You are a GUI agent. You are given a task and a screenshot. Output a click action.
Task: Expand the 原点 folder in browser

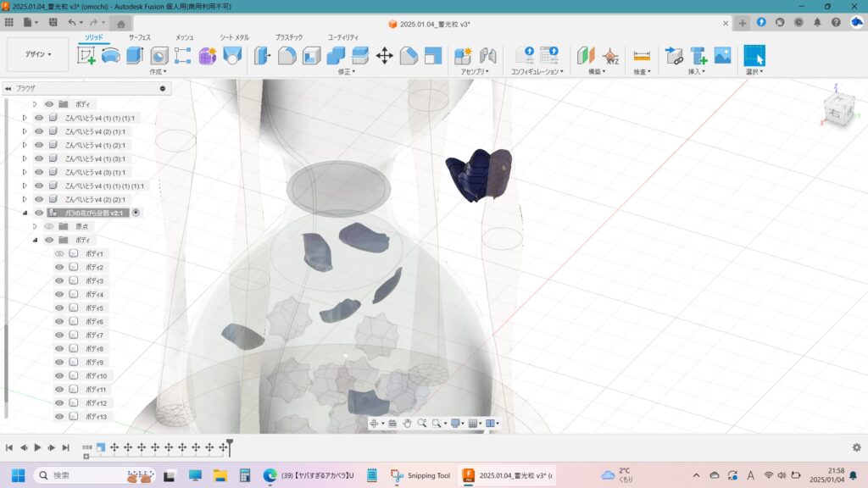35,226
